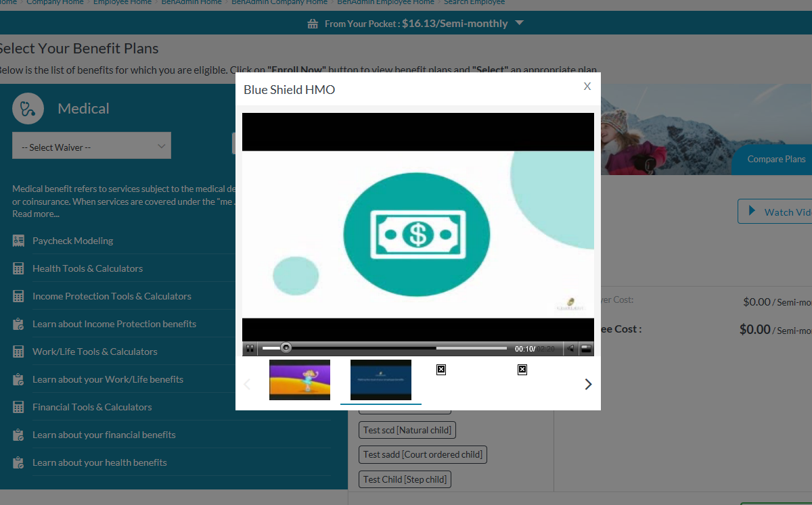The image size is (812, 505).
Task: Click the Select Your Benefit Plans heading
Action: click(x=78, y=48)
